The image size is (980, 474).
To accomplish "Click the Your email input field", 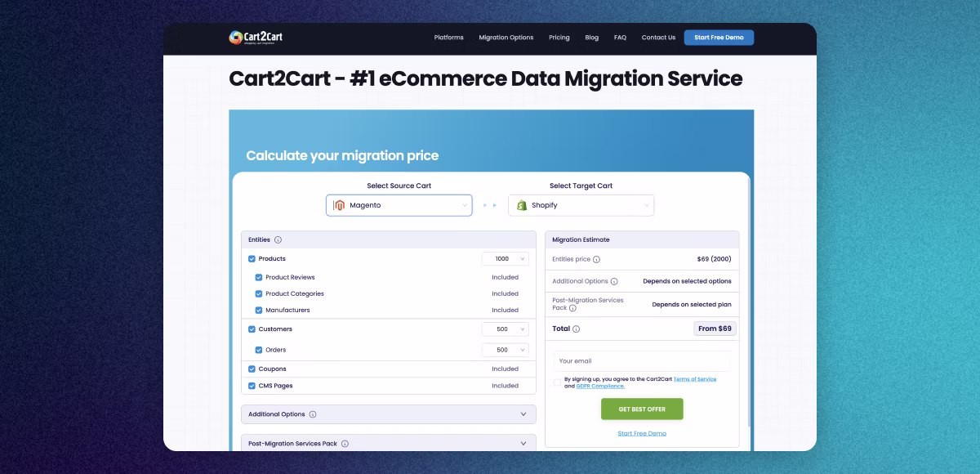I will 642,361.
